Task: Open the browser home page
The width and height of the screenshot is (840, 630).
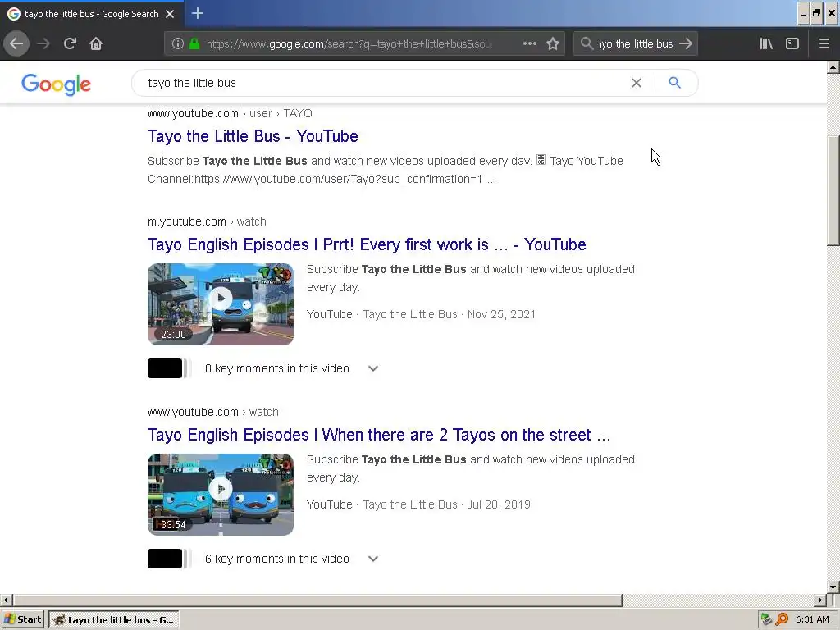Action: pos(96,43)
